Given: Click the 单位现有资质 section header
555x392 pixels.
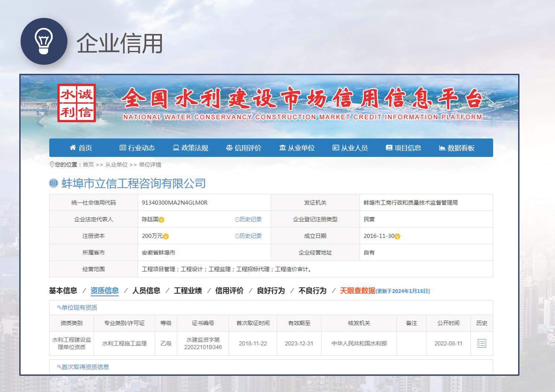Looking at the screenshot, I should pyautogui.click(x=77, y=307).
